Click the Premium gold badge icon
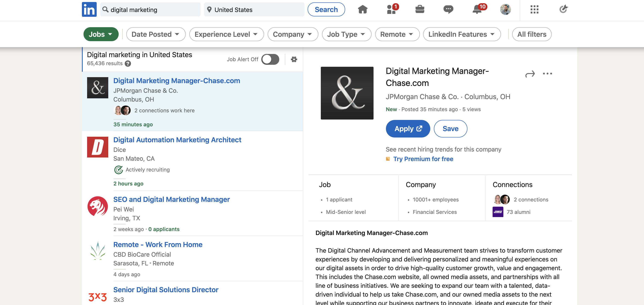This screenshot has width=644, height=305. pyautogui.click(x=388, y=159)
